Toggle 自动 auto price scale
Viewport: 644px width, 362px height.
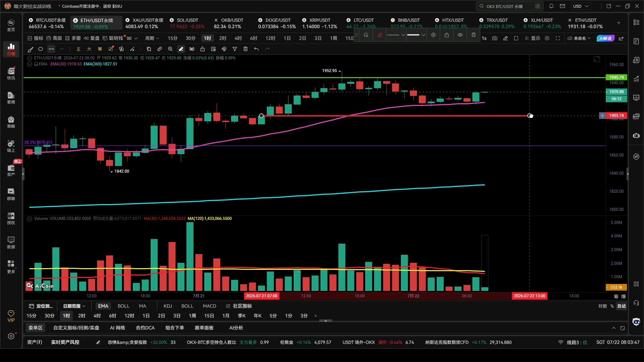point(622,306)
